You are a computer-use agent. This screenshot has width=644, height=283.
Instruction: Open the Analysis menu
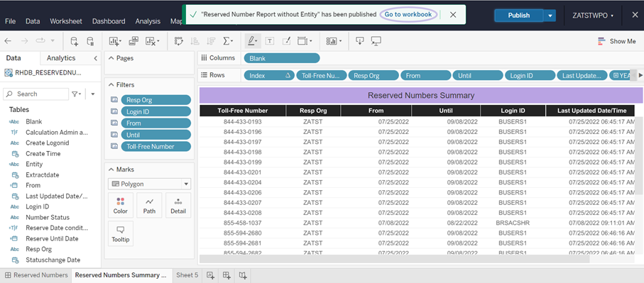tap(148, 21)
